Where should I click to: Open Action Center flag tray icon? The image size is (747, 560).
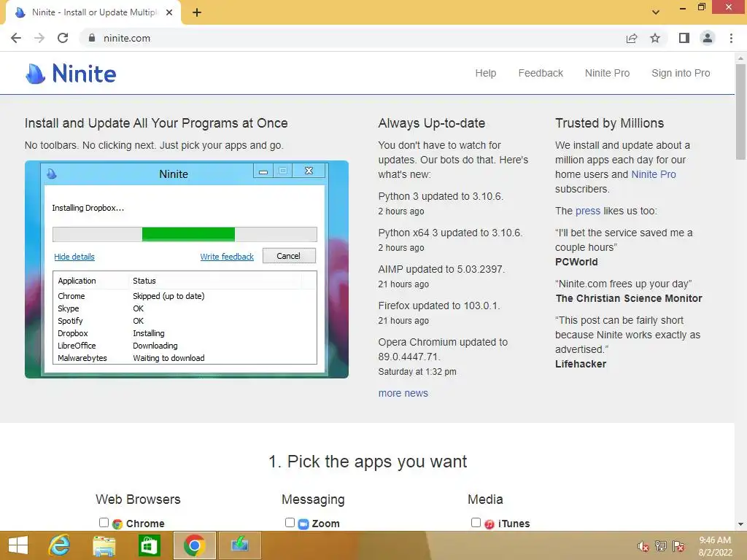coord(678,546)
